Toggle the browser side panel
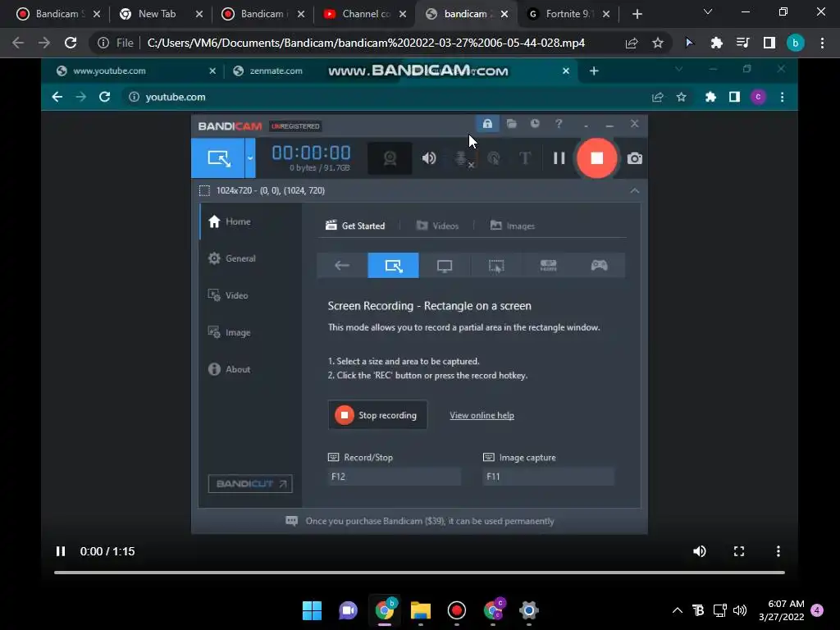The image size is (840, 630). coord(769,43)
